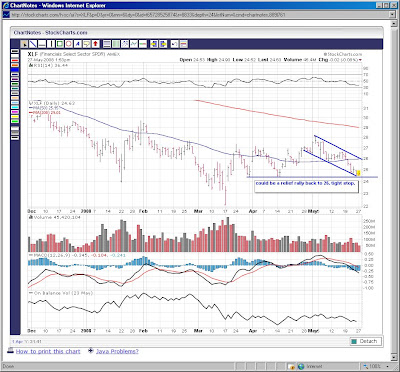Select the fan lines tool

click(125, 44)
